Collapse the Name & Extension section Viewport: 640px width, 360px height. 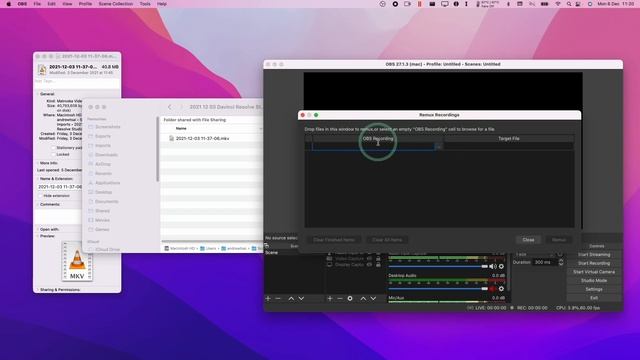pyautogui.click(x=38, y=179)
